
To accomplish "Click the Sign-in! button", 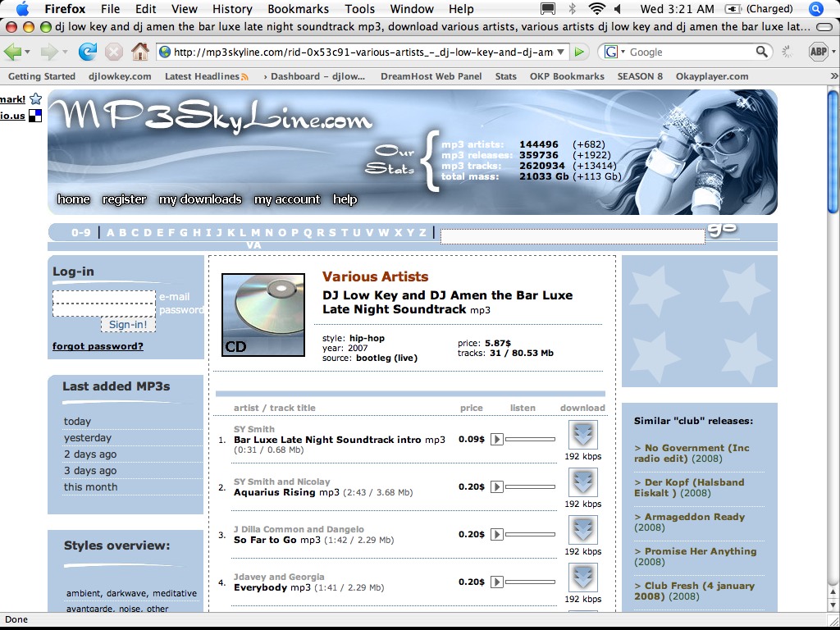I will (x=128, y=325).
